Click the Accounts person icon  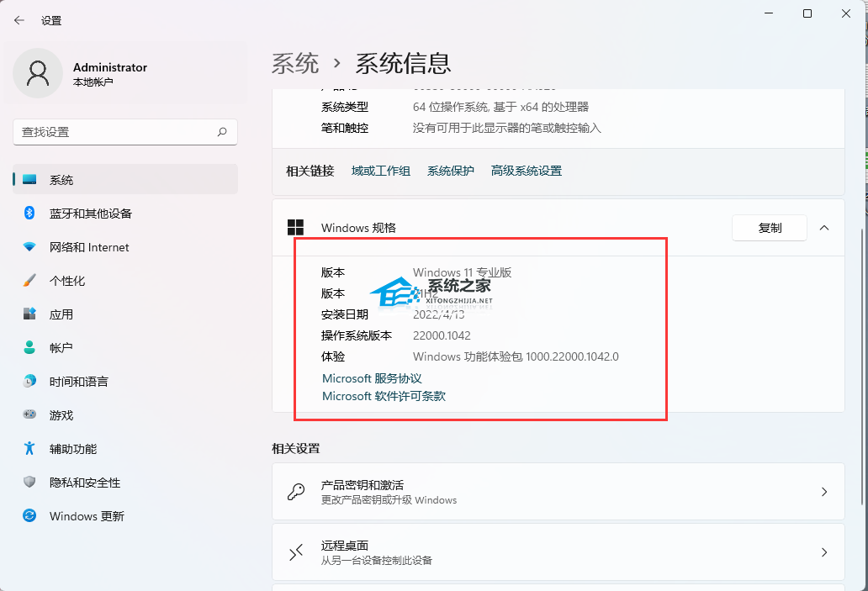click(x=29, y=347)
